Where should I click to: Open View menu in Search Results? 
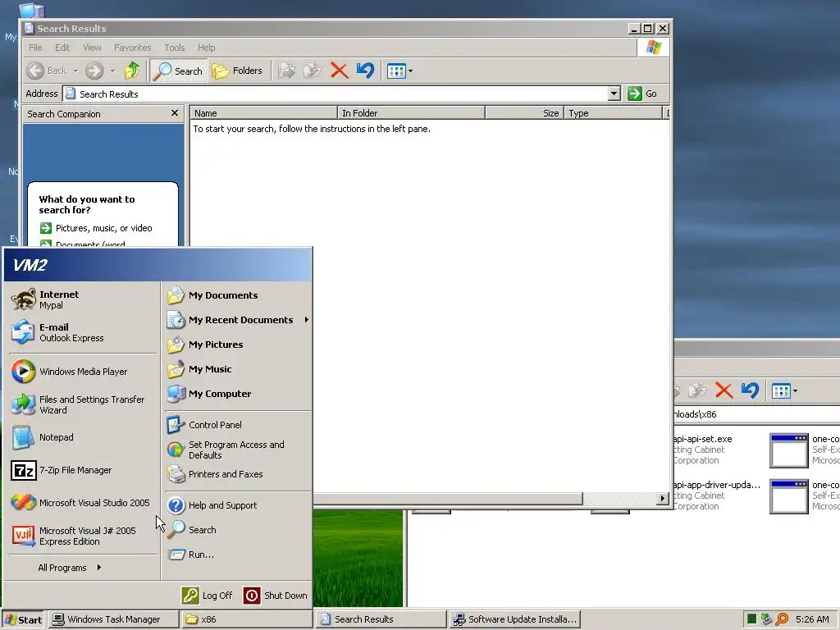[92, 48]
